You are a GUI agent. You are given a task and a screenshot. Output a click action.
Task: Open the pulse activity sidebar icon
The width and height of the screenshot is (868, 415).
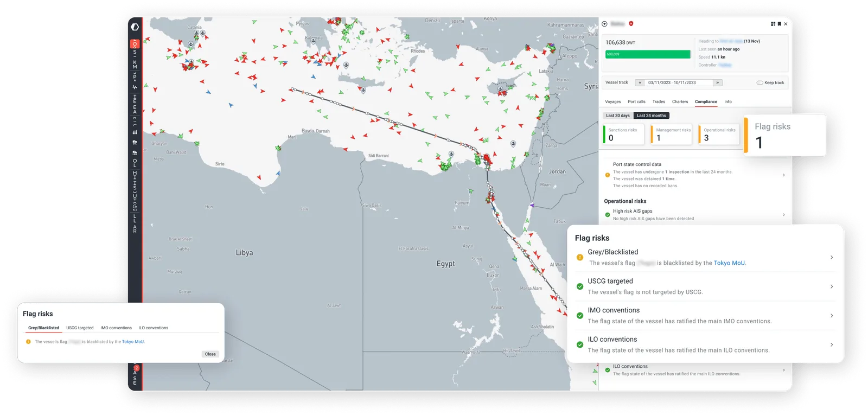(135, 87)
